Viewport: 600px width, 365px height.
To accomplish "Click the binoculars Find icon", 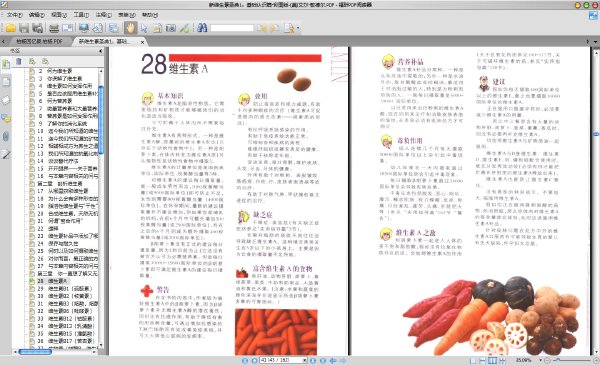I will tap(202, 28).
